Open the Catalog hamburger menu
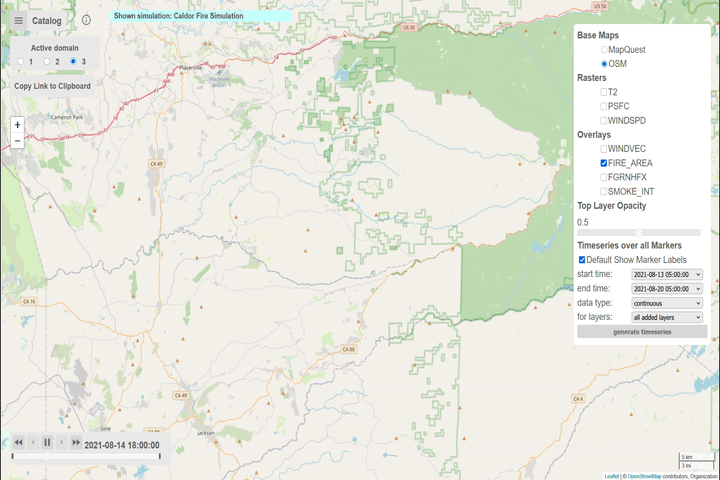 [x=18, y=20]
